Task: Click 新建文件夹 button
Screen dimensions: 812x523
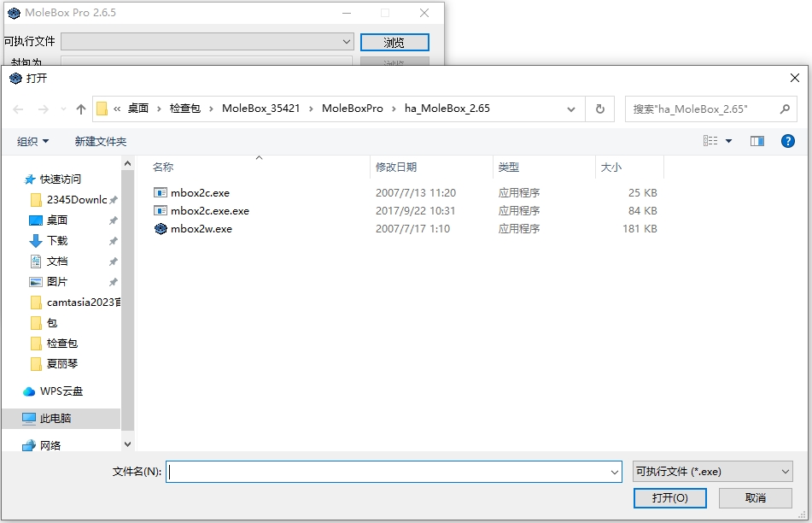Action: (101, 142)
